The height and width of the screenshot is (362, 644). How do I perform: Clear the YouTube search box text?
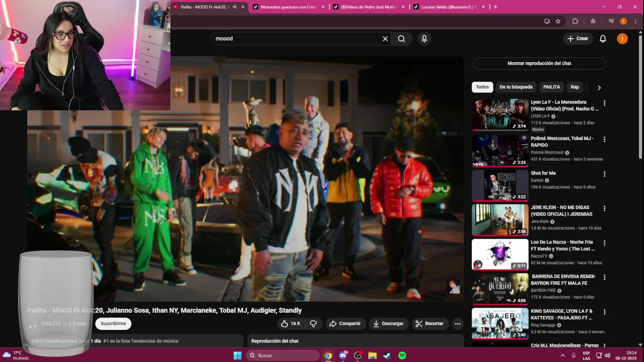pos(385,39)
